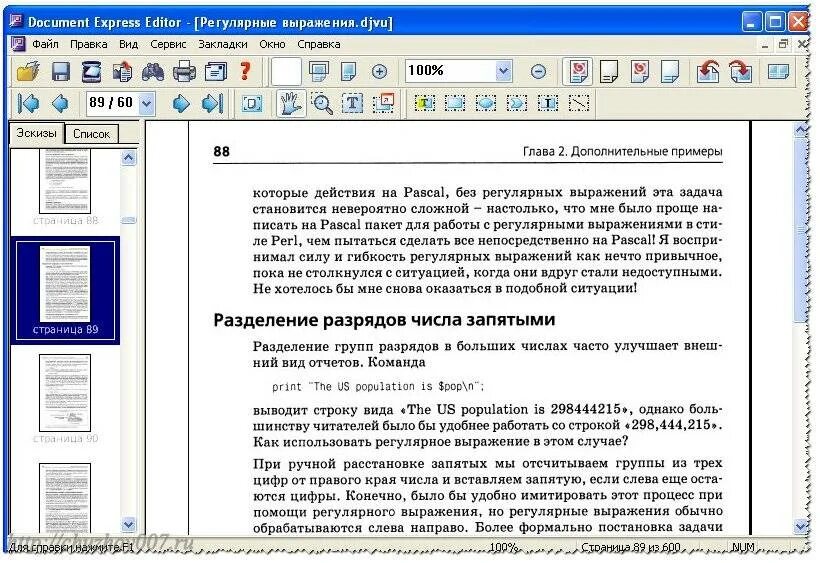
Task: Switch to the Эскизы tab
Action: click(x=37, y=133)
